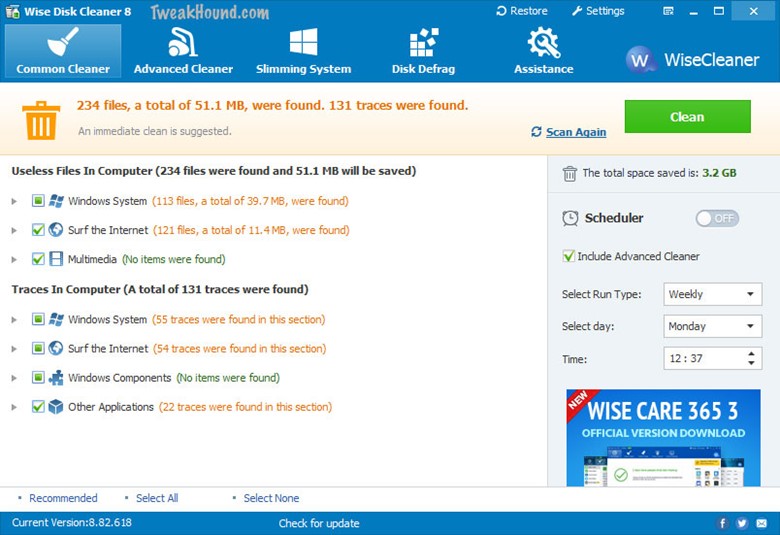Open the Wise Care 365 3 banner
The height and width of the screenshot is (535, 780).
[663, 438]
